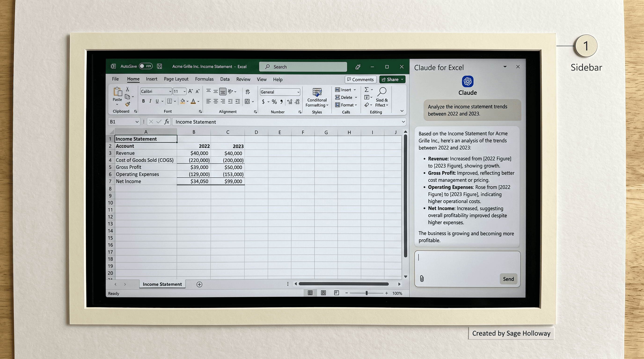
Task: Click the Increase Font Size icon
Action: (x=190, y=91)
